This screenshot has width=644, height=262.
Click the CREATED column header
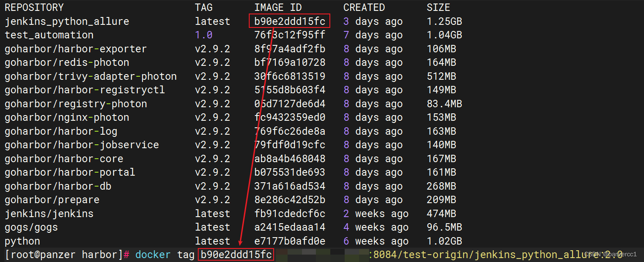(x=364, y=7)
